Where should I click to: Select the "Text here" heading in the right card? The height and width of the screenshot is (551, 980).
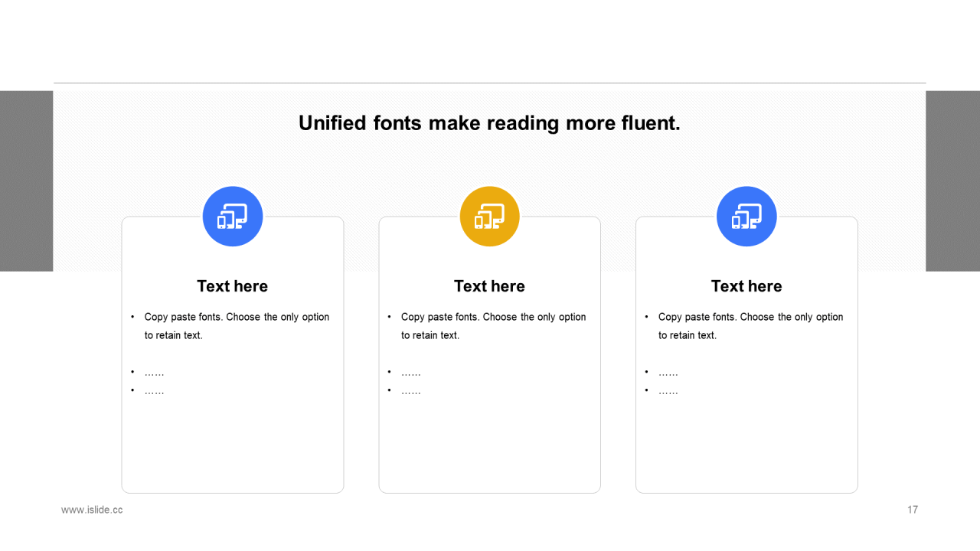(x=746, y=286)
